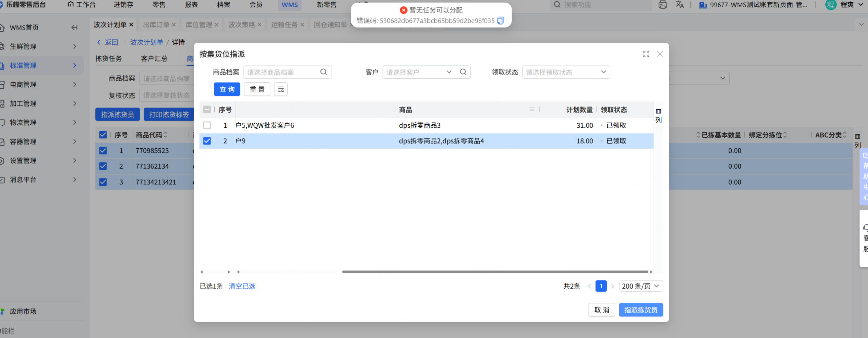
Task: Uncheck the row for 771362134
Action: pyautogui.click(x=103, y=166)
